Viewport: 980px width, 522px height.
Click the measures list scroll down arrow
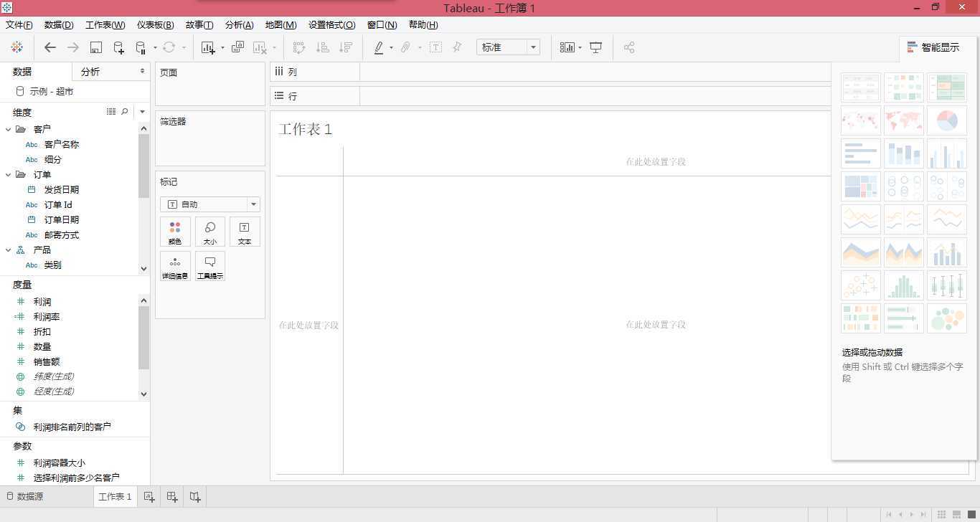[x=143, y=394]
